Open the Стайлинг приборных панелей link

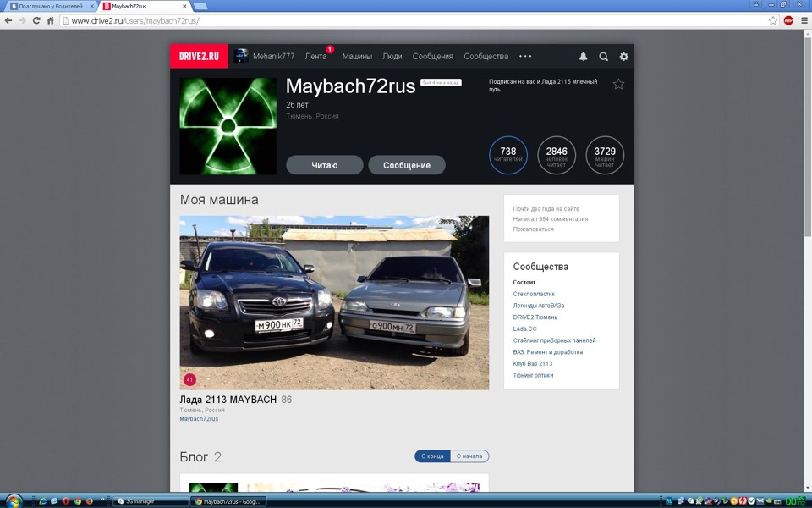click(x=554, y=340)
